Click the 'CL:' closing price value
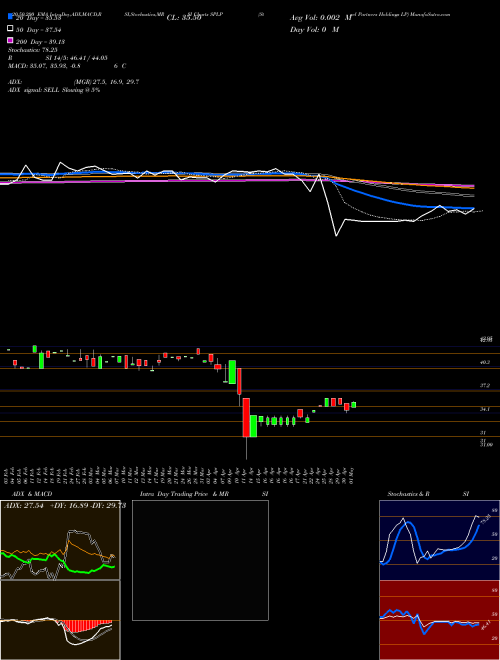Viewport: 500px width, 660px height. pos(184,18)
